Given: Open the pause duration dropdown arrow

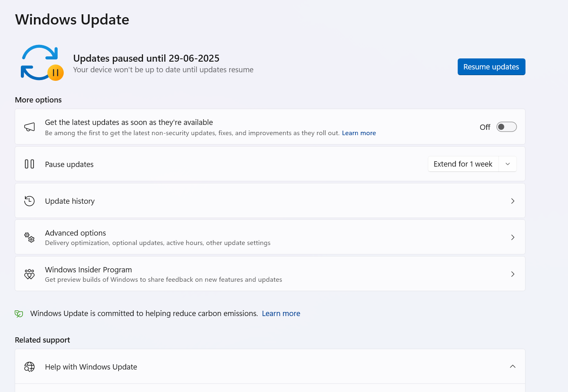Looking at the screenshot, I should [508, 164].
